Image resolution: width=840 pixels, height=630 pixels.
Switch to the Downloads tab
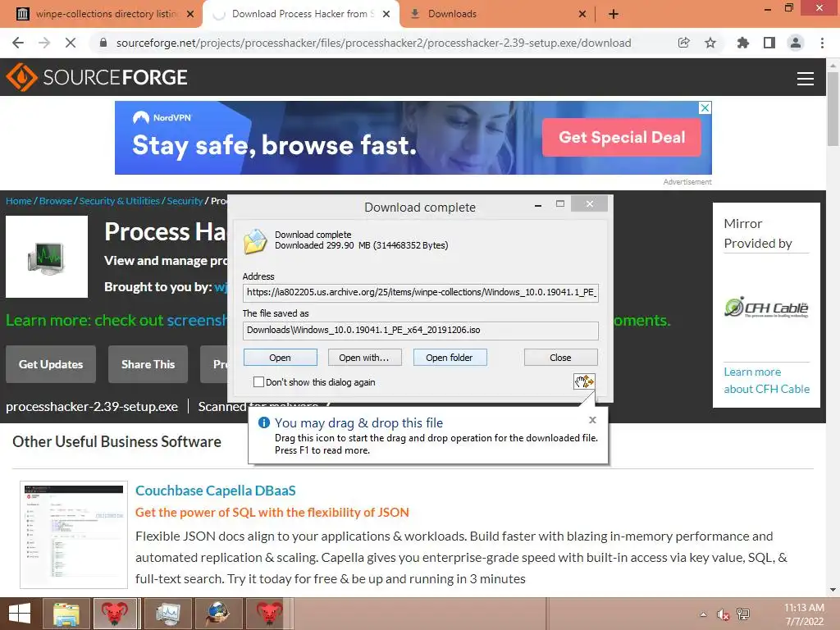pyautogui.click(x=452, y=14)
